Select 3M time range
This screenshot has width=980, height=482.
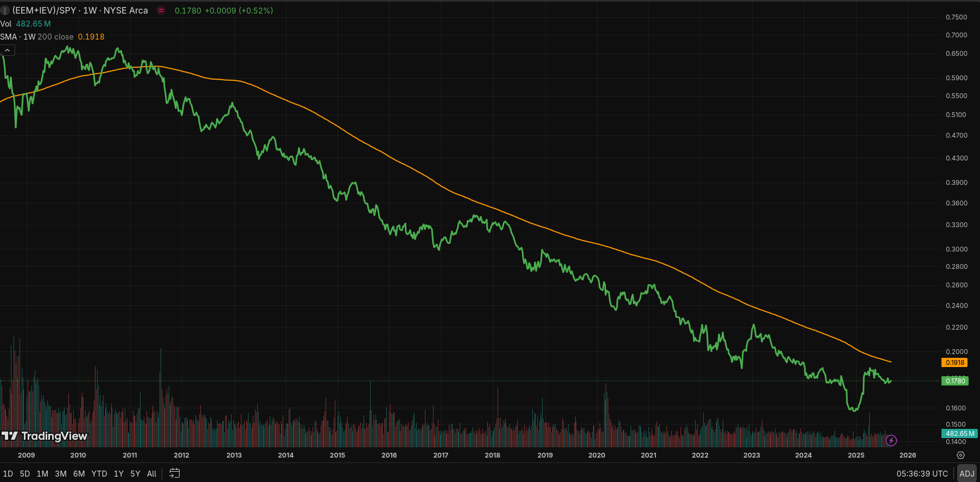coord(61,473)
